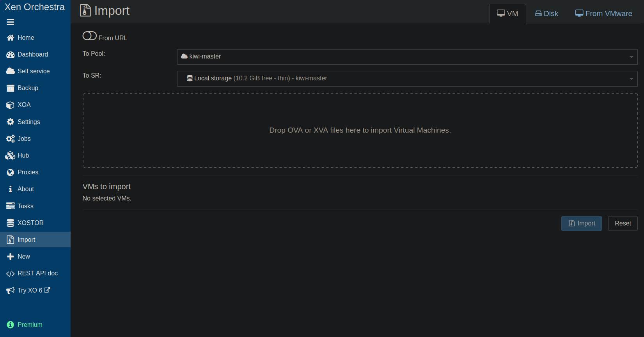Click the Jobs gears icon

click(11, 138)
